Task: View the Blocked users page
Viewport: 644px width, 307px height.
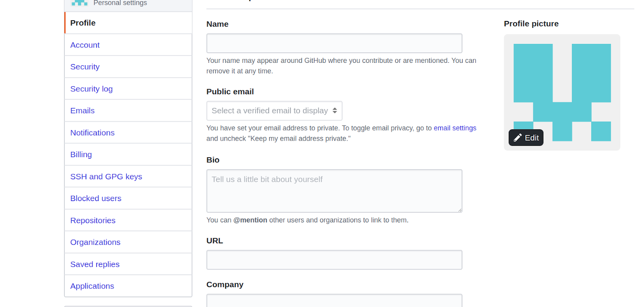Action: (x=128, y=199)
